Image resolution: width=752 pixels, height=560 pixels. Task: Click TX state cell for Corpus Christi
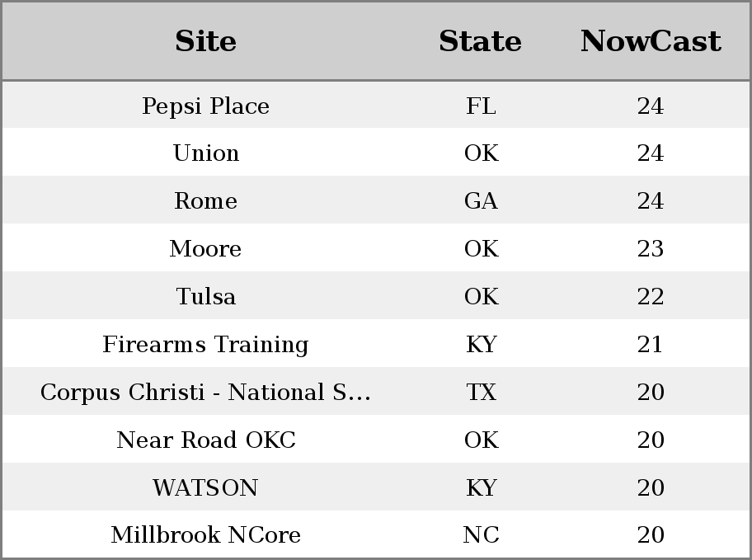(x=481, y=392)
